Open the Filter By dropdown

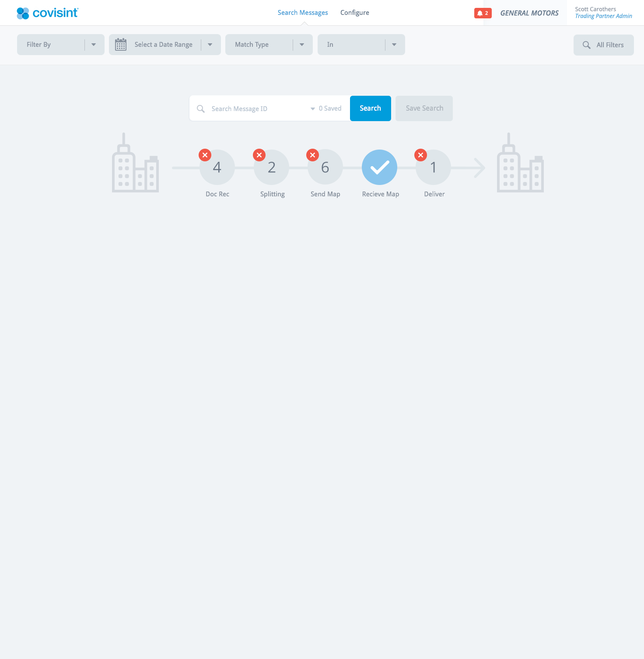click(61, 45)
